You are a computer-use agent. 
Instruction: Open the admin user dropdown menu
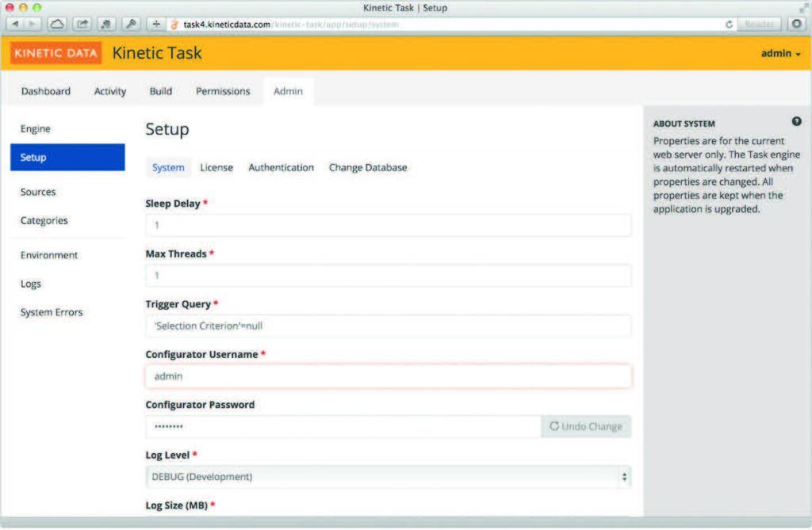coord(780,54)
